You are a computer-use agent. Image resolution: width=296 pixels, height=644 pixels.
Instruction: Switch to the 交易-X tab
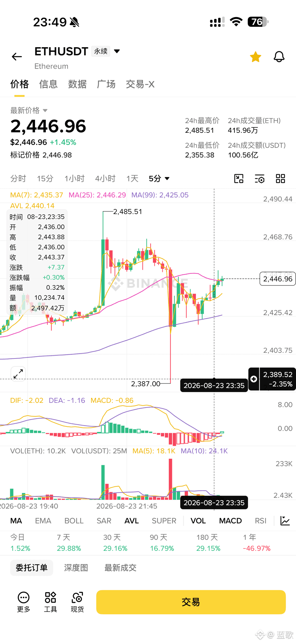140,84
